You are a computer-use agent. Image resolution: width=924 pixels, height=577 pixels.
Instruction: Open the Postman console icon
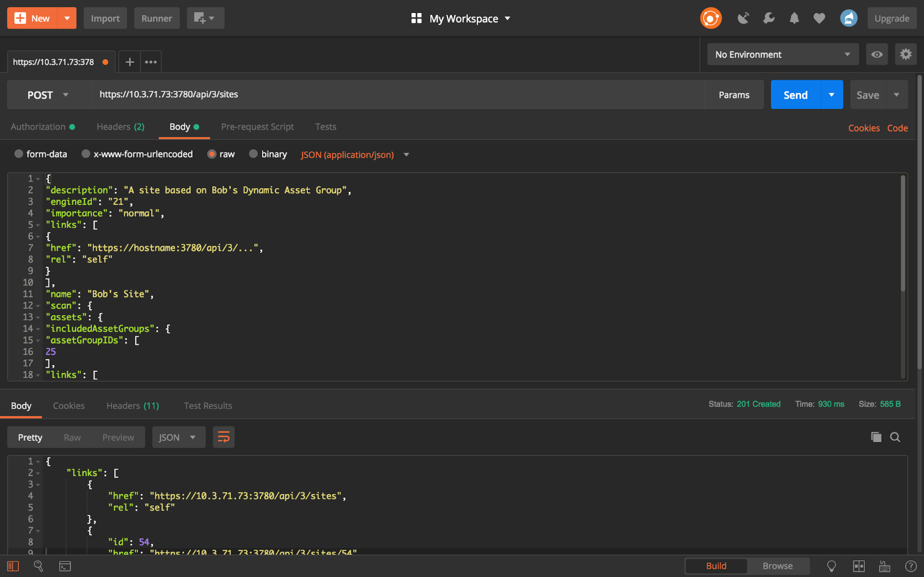pos(65,566)
